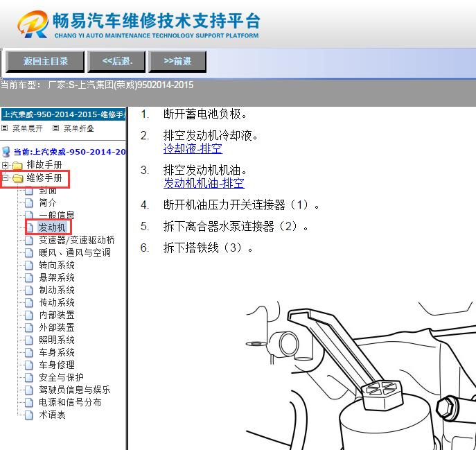Click step text 拆下搭铁线（3）
Viewport: 476px width, 450px height.
209,248
